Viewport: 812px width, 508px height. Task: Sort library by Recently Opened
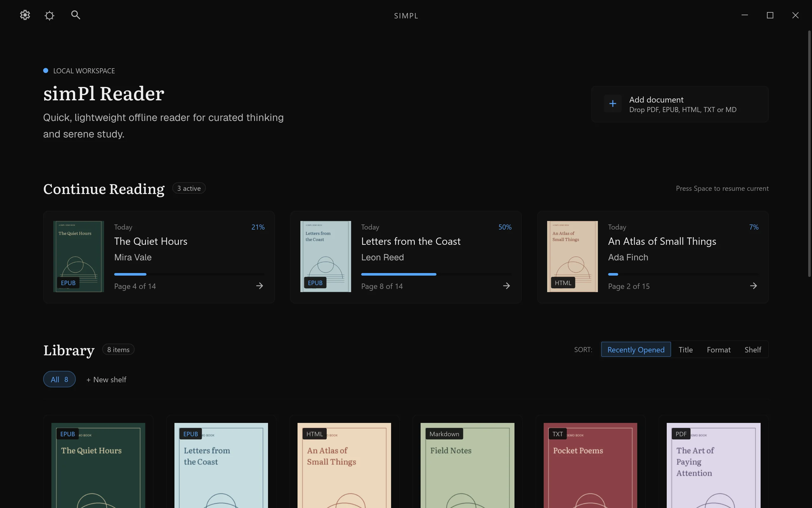[x=636, y=350]
